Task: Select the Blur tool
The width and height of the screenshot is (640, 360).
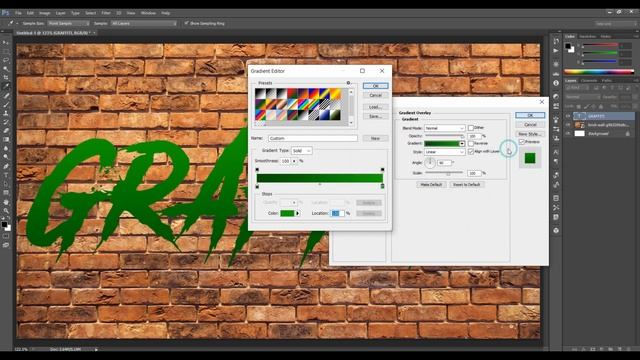Action: [6, 149]
